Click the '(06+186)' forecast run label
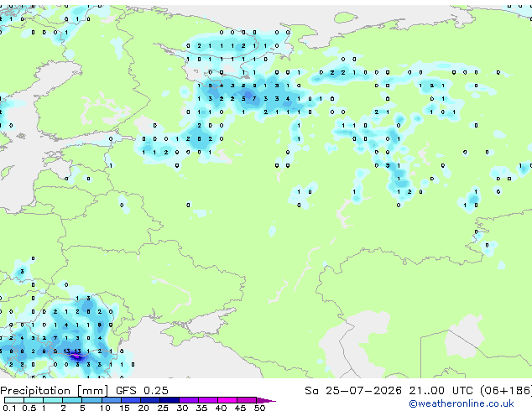 pyautogui.click(x=506, y=391)
